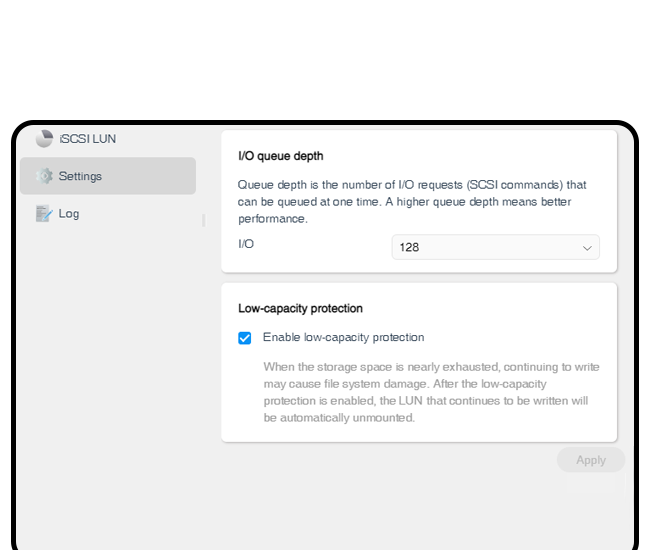Click the sidebar resize divider handle
Image resolution: width=648 pixels, height=550 pixels.
point(204,220)
